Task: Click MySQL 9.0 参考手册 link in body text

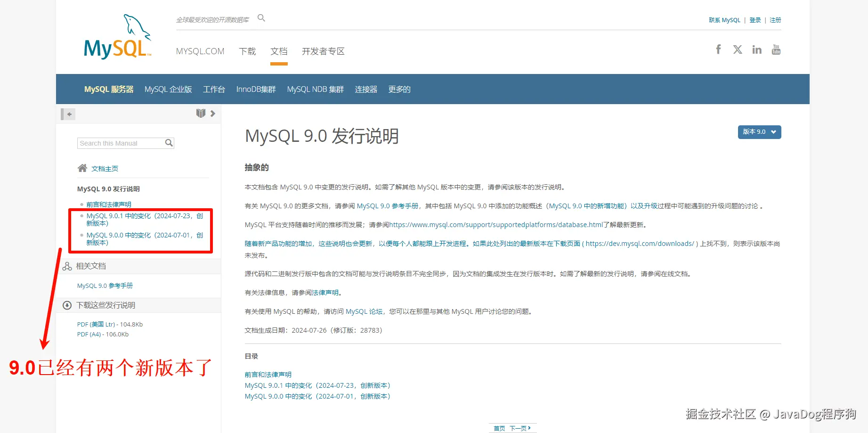Action: coord(388,206)
